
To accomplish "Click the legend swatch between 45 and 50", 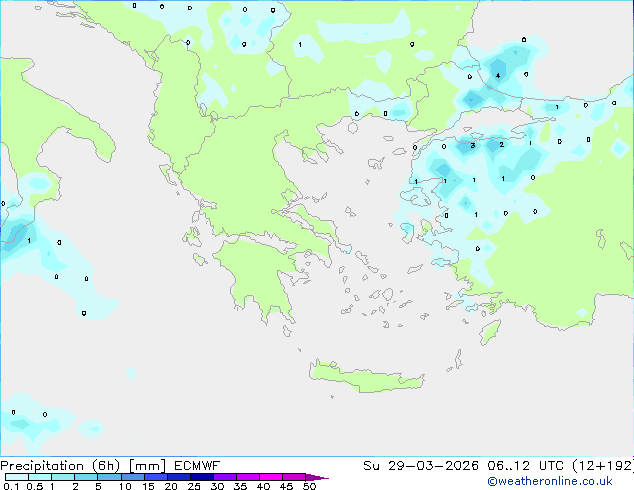I will 294,477.
